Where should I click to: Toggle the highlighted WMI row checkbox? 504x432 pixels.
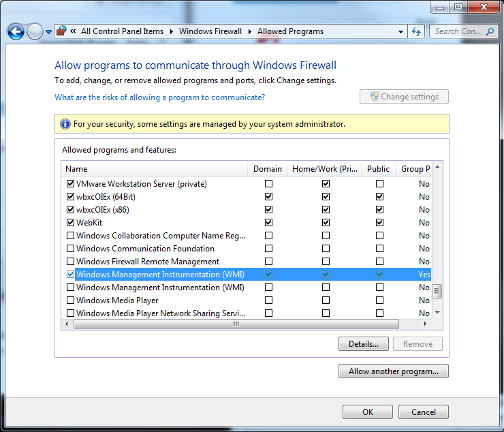(x=70, y=275)
